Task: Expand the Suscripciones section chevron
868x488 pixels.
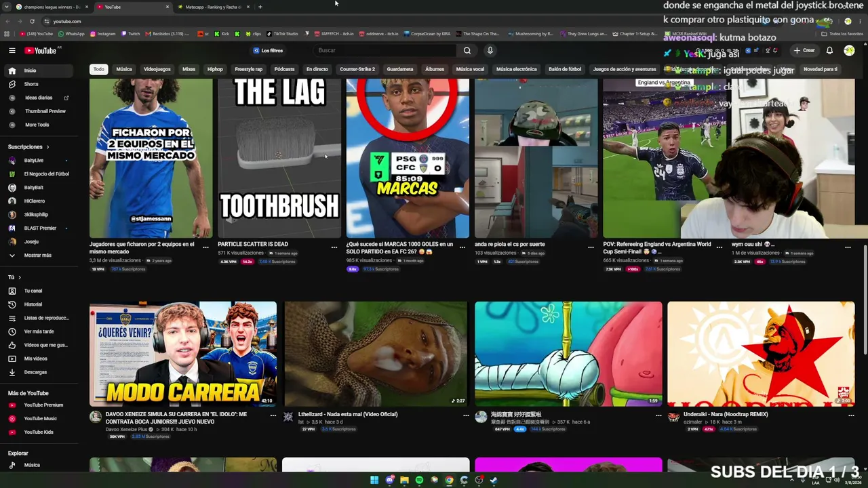Action: (x=47, y=147)
